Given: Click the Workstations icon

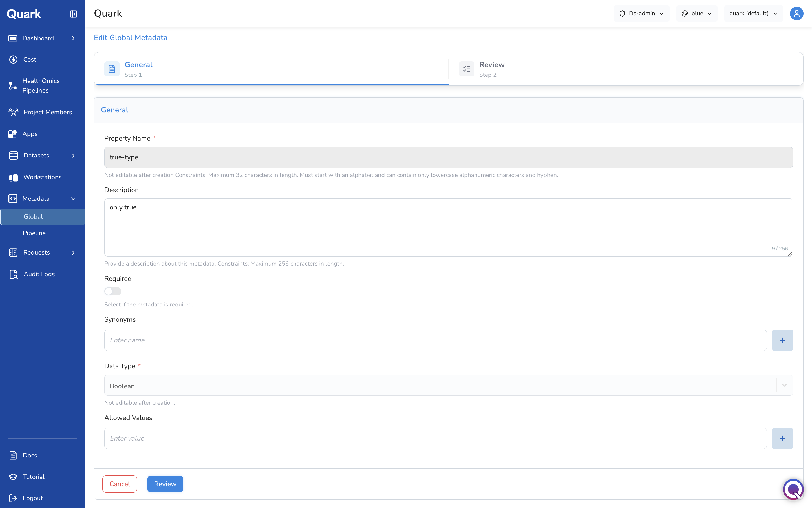Looking at the screenshot, I should coord(13,178).
